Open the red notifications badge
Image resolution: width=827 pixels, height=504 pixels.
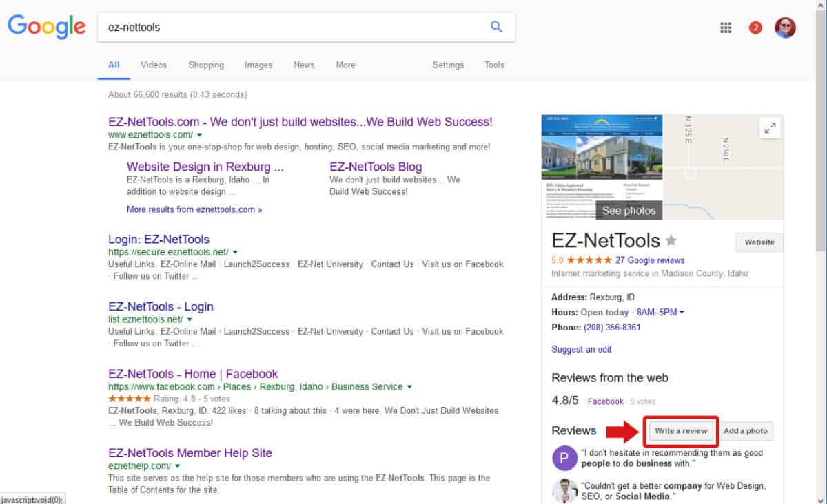pyautogui.click(x=755, y=28)
